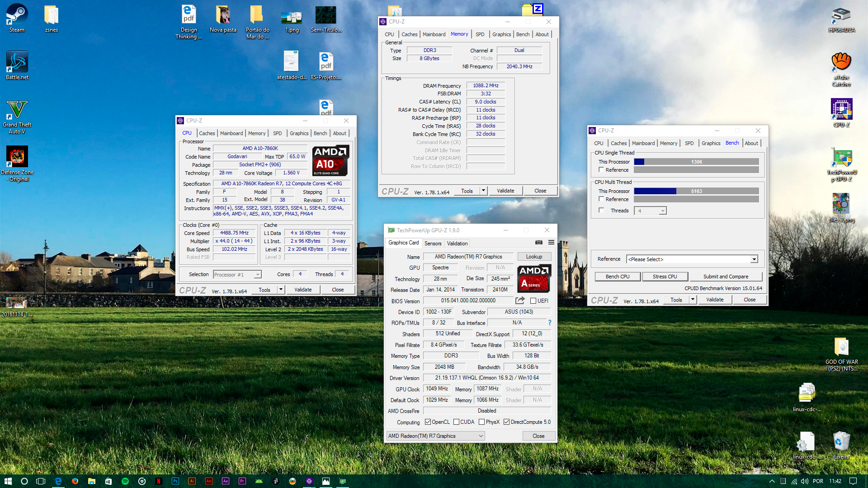Viewport: 868px width, 488px height.
Task: Click the Multi Thread score bar 5163
Action: tap(696, 191)
